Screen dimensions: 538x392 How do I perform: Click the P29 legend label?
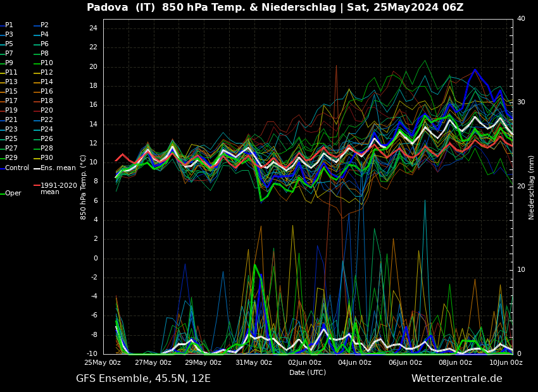click(x=11, y=157)
